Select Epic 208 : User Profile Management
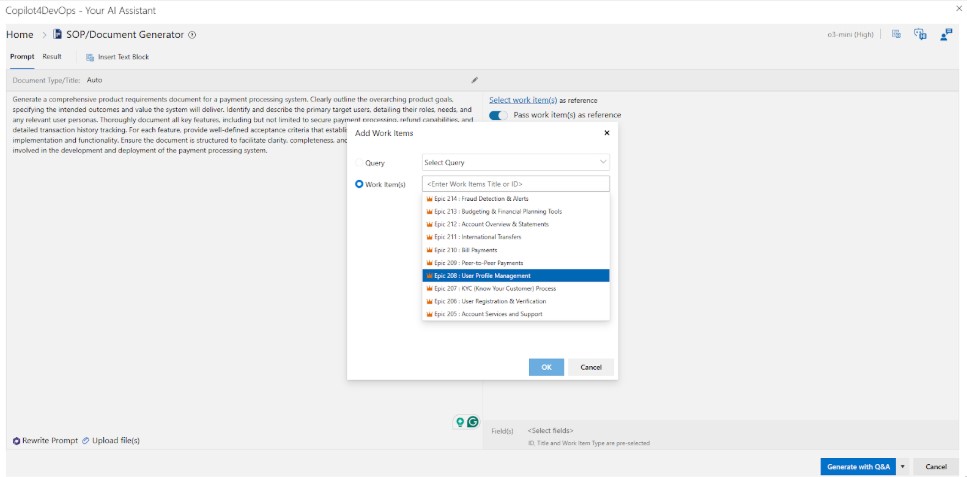 [516, 276]
